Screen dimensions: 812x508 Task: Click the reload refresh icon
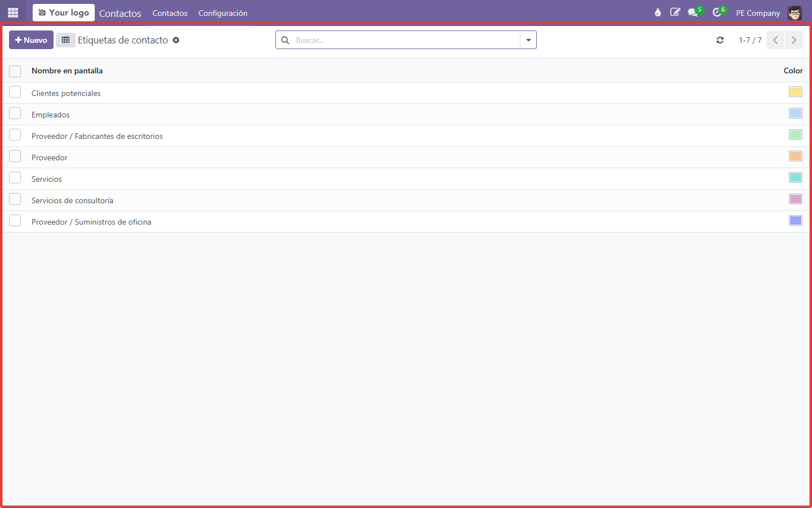pos(720,40)
